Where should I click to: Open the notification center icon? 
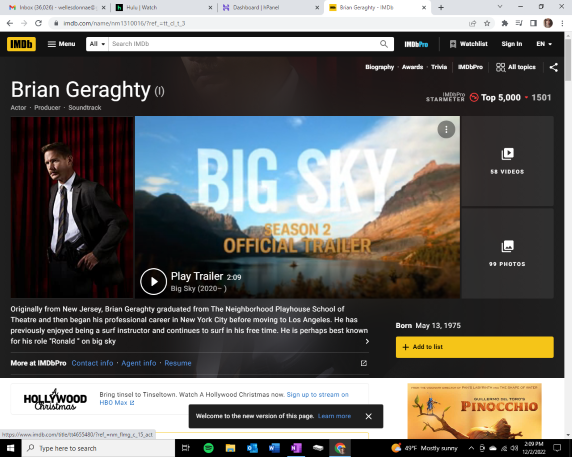[x=557, y=448]
